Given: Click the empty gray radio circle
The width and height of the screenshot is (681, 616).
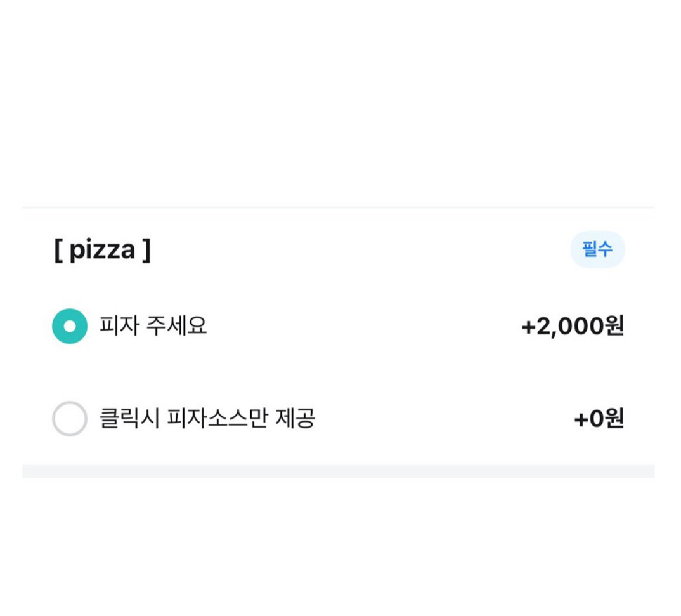Looking at the screenshot, I should click(70, 419).
